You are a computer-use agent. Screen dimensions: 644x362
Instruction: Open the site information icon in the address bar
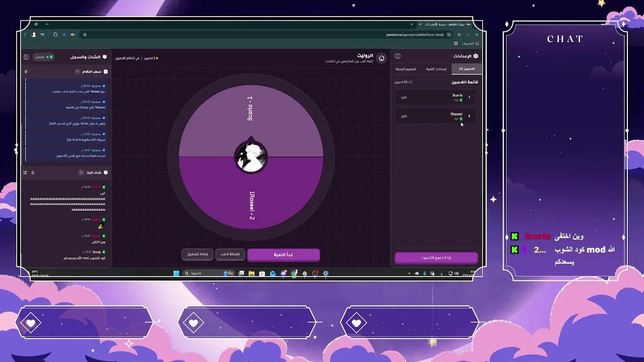[x=449, y=35]
